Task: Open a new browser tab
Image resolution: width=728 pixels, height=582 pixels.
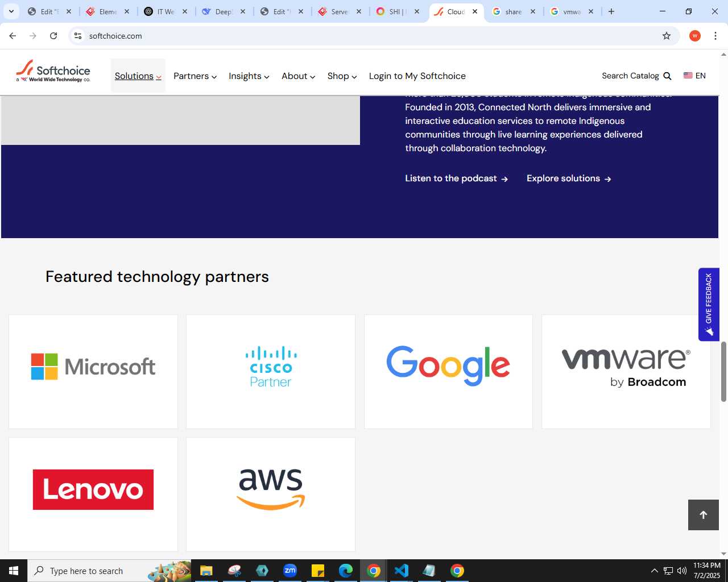Action: pos(611,11)
